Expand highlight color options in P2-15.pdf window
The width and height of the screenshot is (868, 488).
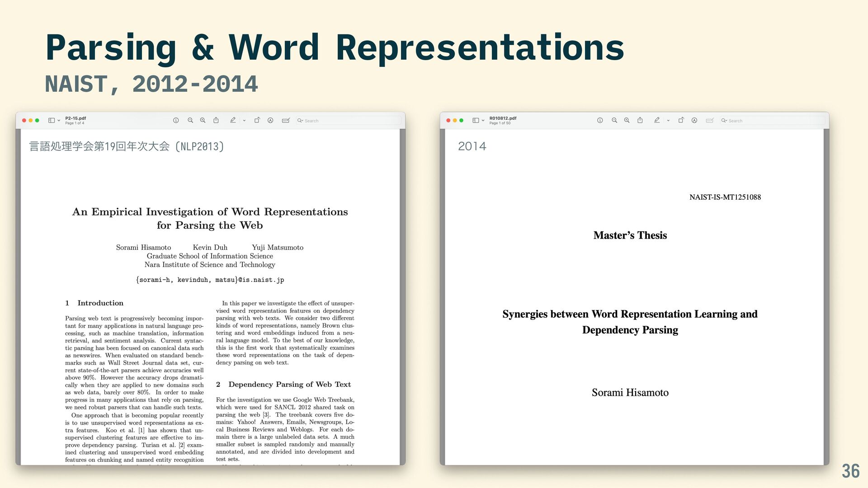pyautogui.click(x=244, y=121)
